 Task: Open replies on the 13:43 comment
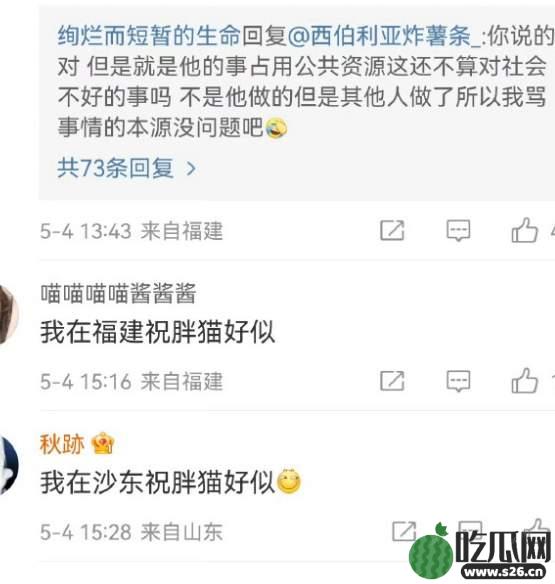(x=458, y=231)
